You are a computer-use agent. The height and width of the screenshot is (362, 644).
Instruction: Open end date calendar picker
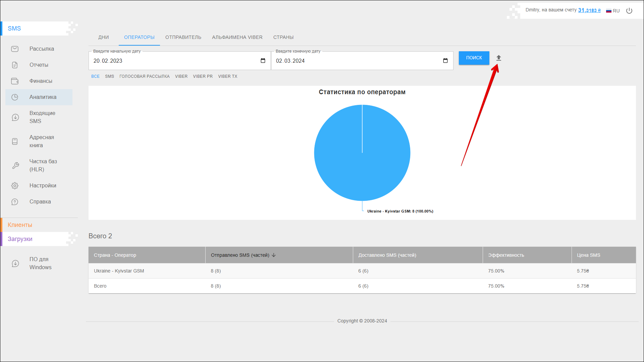pos(445,61)
